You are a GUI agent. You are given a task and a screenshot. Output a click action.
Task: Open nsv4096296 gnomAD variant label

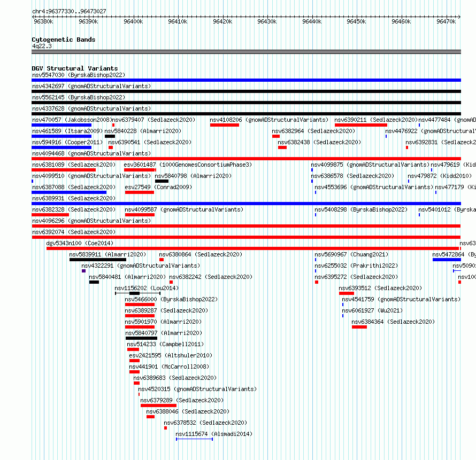[91, 221]
